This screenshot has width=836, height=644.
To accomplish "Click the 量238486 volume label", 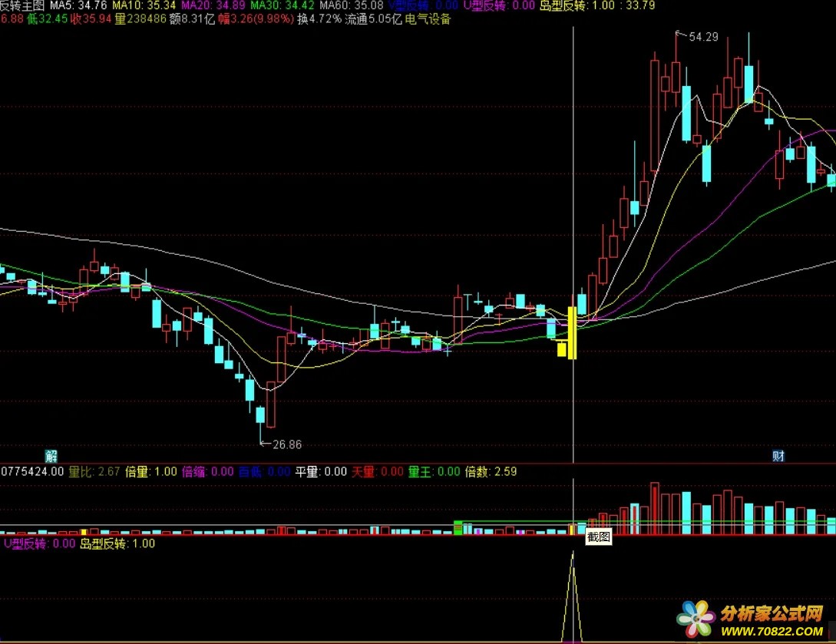I will (140, 19).
